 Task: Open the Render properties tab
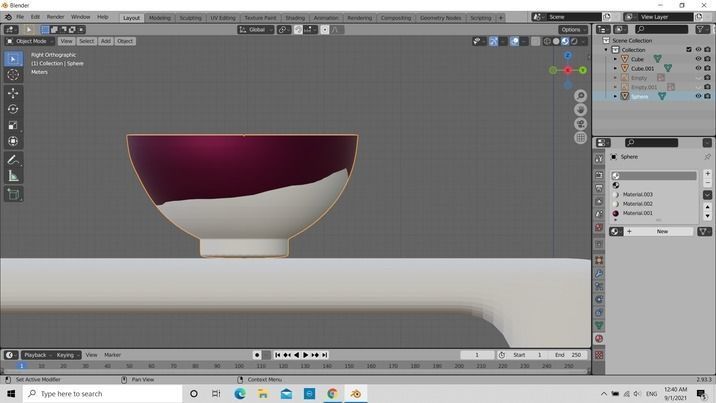(x=599, y=175)
